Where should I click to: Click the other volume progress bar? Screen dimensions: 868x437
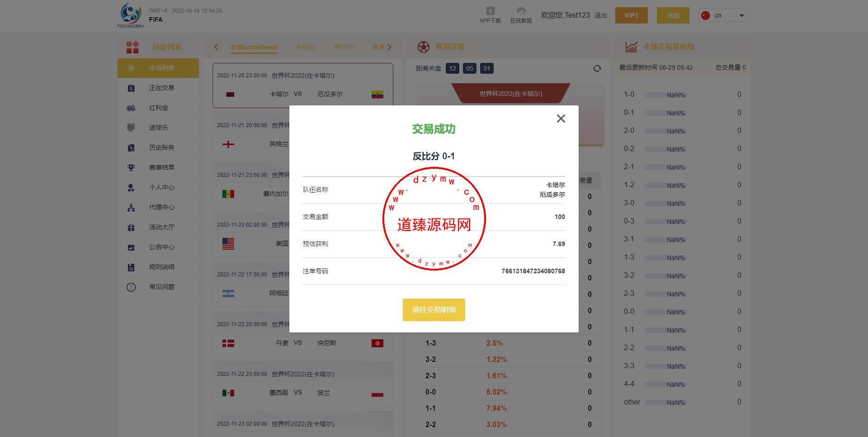[x=665, y=403]
